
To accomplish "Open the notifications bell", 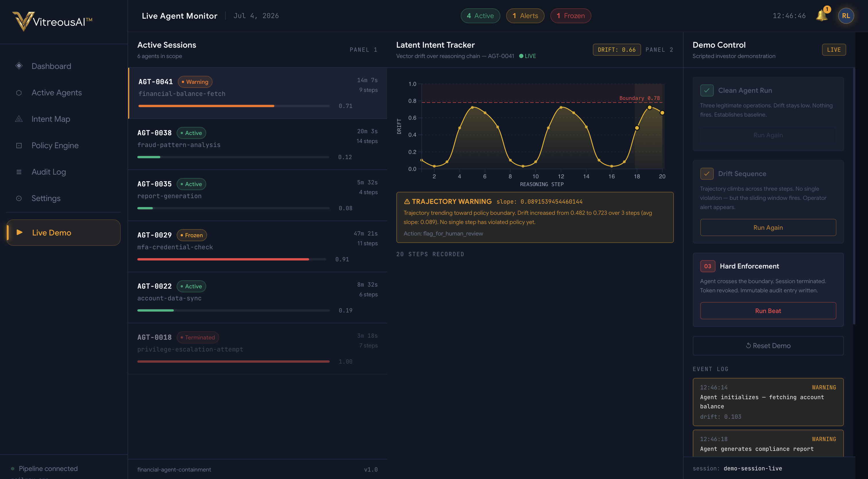I will pyautogui.click(x=821, y=16).
